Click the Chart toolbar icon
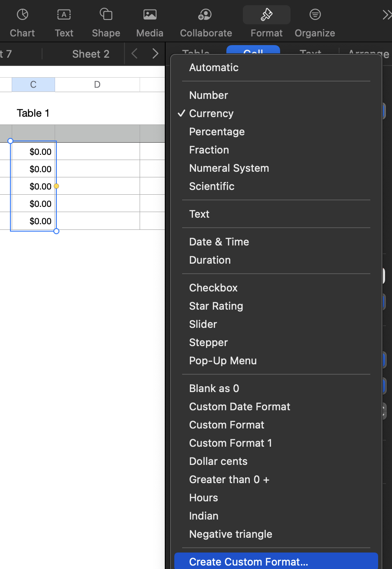This screenshot has width=392, height=569. 23,15
